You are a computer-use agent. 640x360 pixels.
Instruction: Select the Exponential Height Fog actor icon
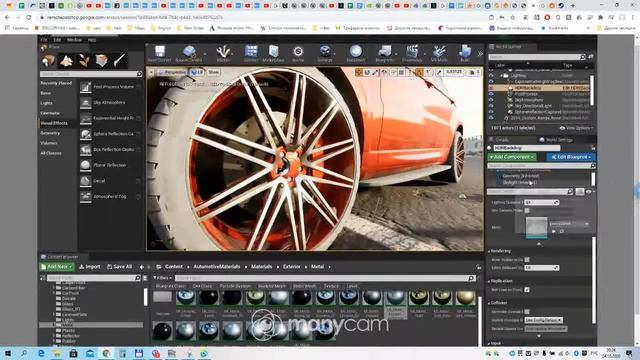86,118
